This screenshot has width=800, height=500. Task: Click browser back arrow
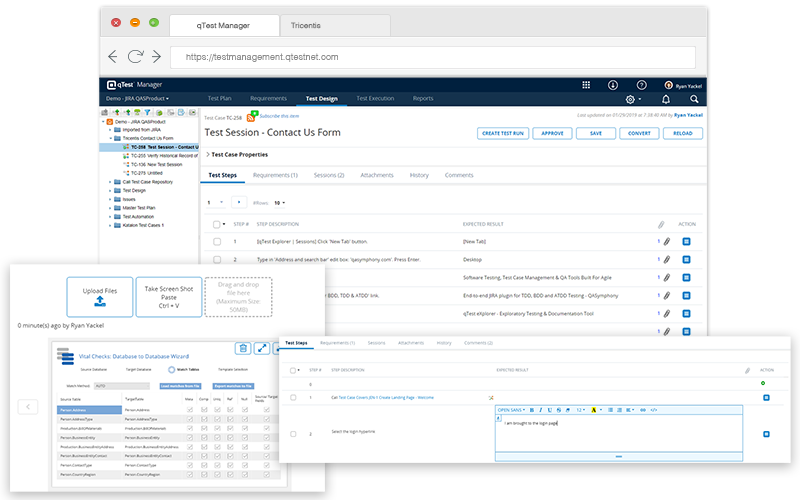click(113, 57)
